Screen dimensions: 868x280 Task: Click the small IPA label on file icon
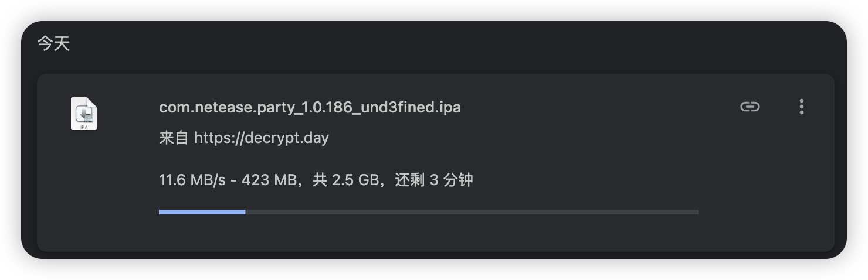pos(84,126)
